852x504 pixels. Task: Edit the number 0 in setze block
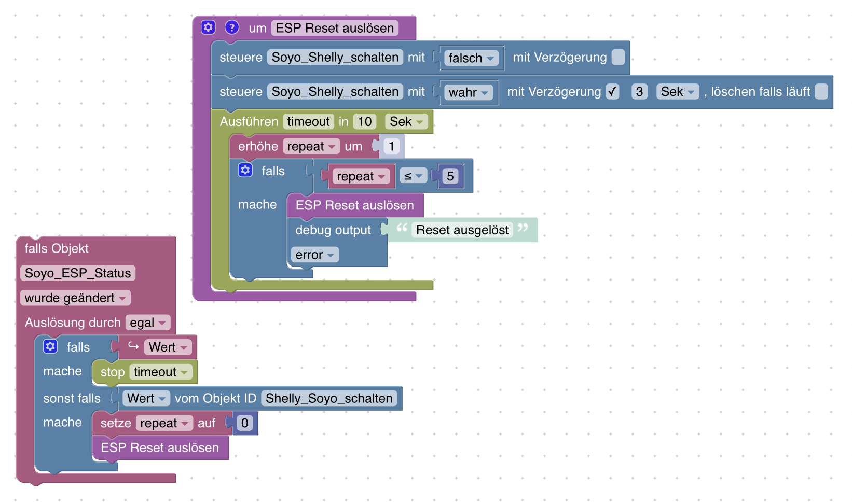point(245,424)
